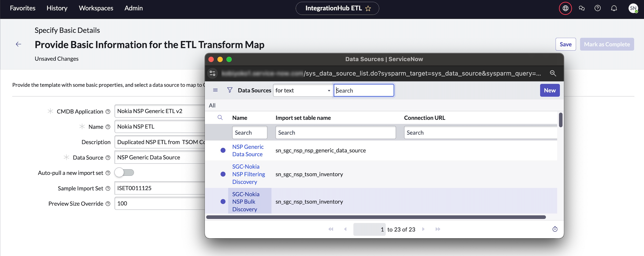
Task: Show help for Auto-pull a new import set
Action: [x=108, y=173]
